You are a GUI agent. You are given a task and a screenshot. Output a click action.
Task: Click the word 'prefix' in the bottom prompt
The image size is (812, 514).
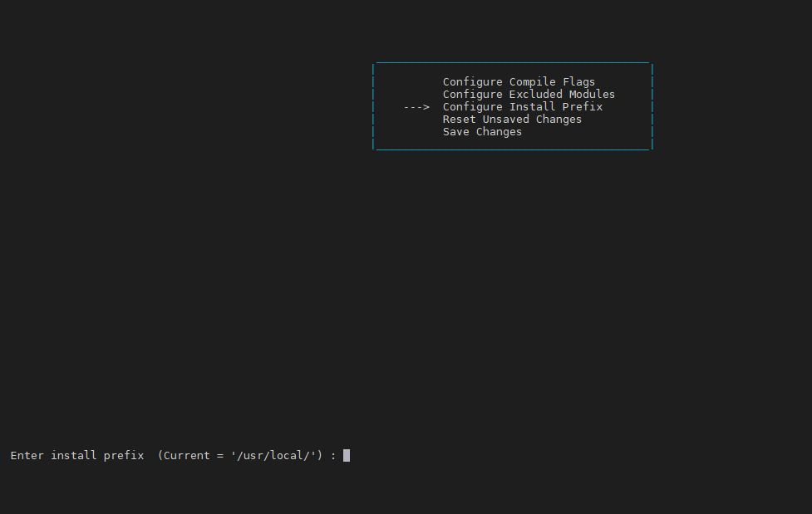[x=123, y=455]
